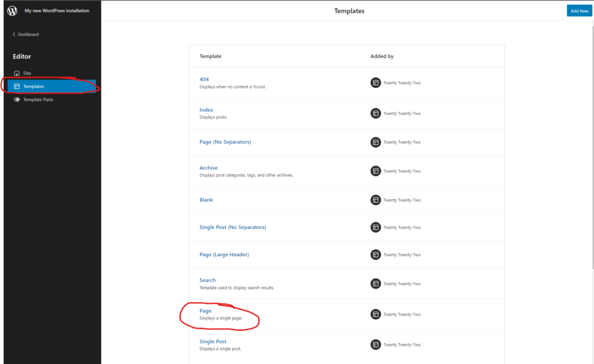The height and width of the screenshot is (364, 594).
Task: Click theme icon in the Single Post row
Action: pos(375,344)
